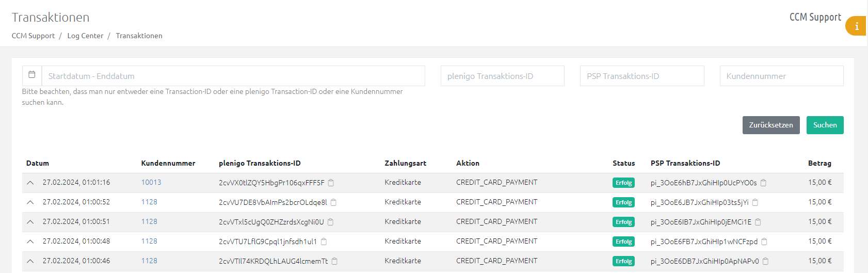This screenshot has height=273, width=868.
Task: Open the orange info icon at top right
Action: point(857,26)
